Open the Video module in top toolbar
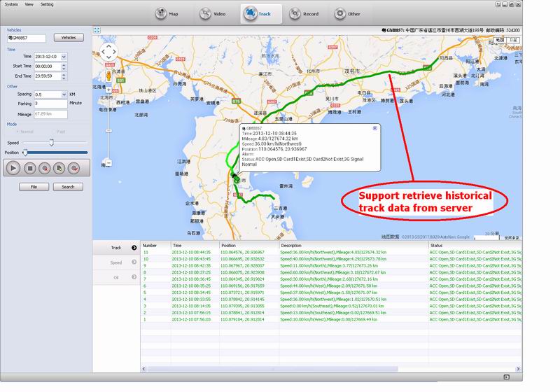Screen dimensions: 560x392 click(x=212, y=13)
